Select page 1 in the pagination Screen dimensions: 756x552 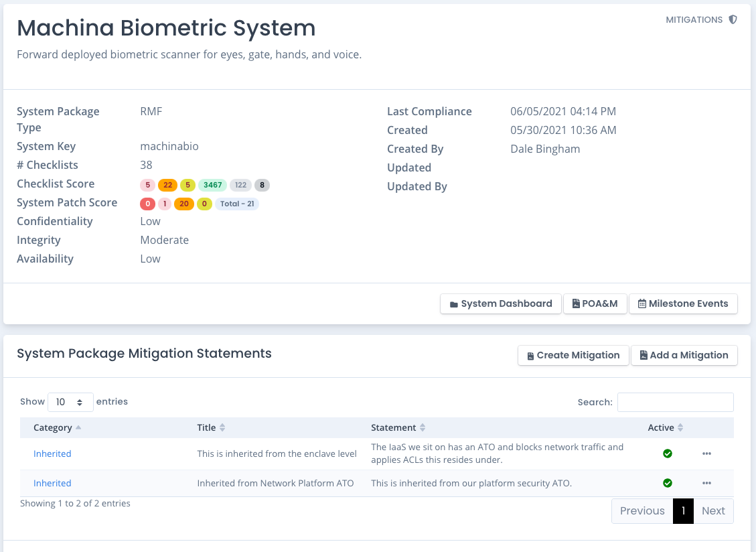tap(683, 510)
